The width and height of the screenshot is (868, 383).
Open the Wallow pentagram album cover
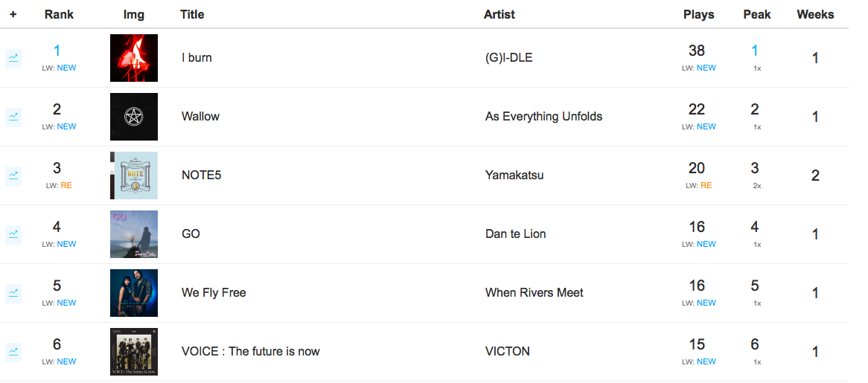point(134,117)
